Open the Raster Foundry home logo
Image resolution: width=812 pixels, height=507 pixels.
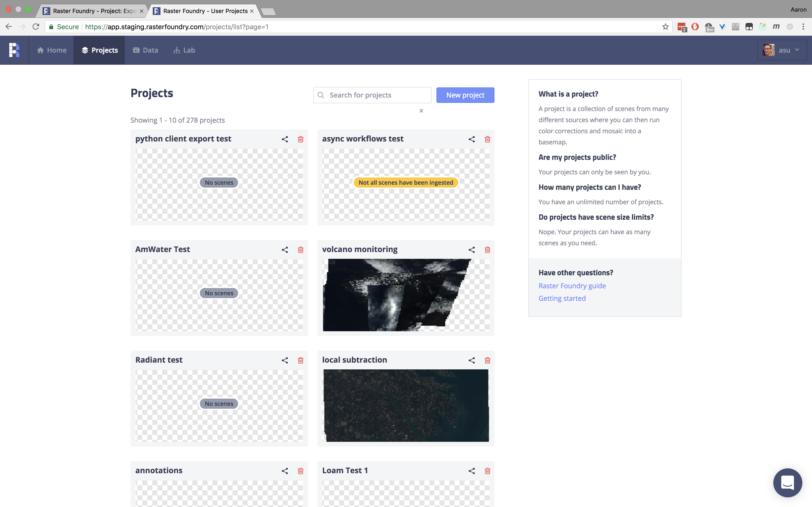14,50
